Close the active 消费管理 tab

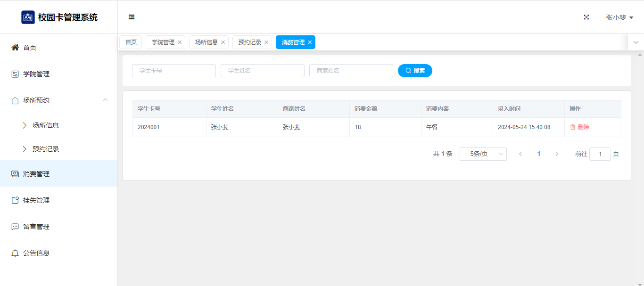tap(310, 42)
